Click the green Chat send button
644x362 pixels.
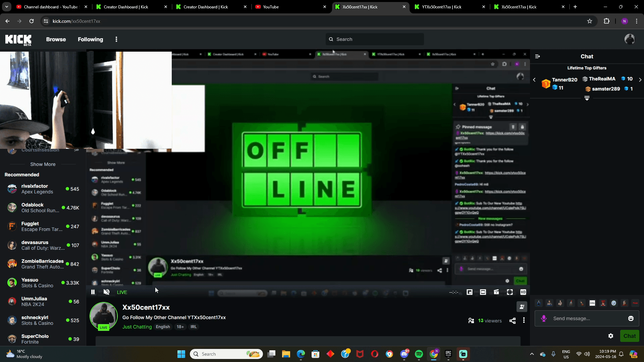click(630, 336)
